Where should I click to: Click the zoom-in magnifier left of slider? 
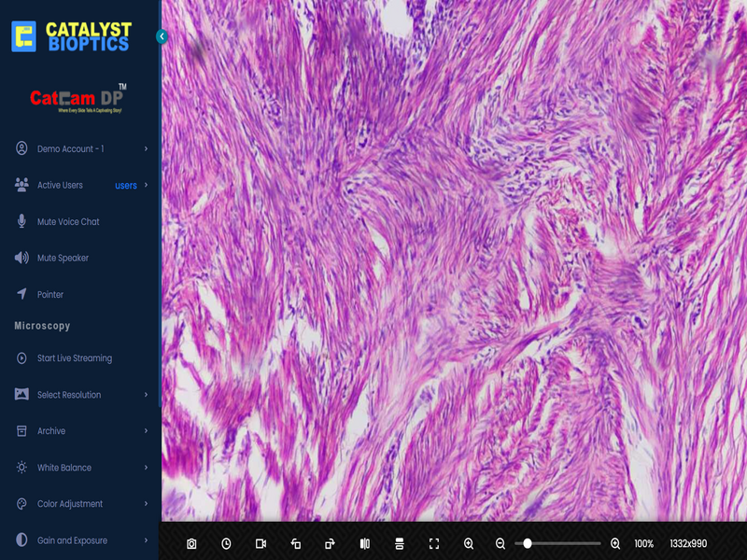click(469, 543)
